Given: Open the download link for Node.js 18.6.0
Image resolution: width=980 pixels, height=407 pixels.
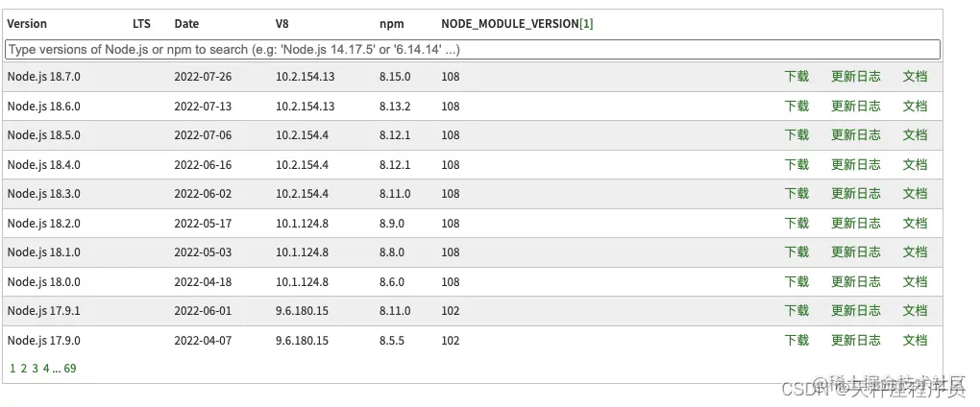Looking at the screenshot, I should tap(796, 107).
